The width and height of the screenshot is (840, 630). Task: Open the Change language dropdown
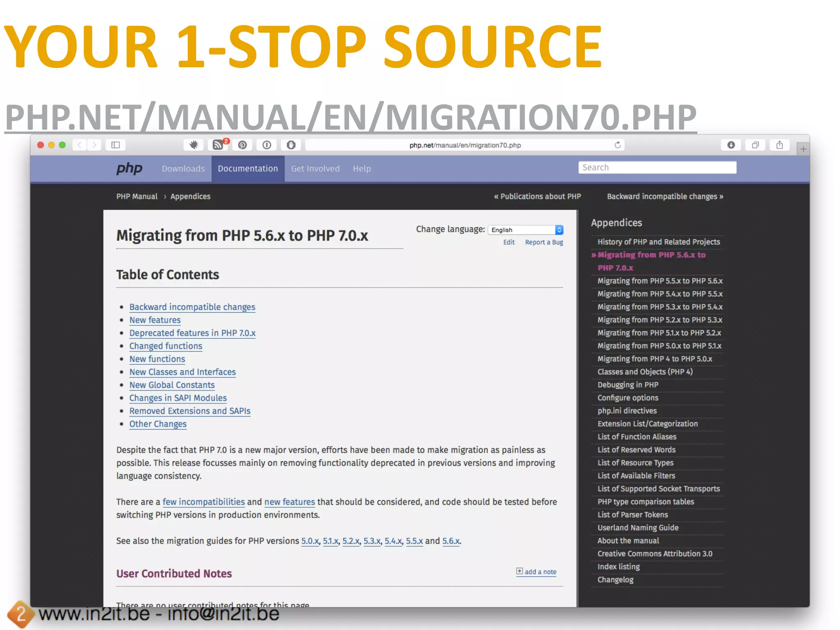(525, 230)
